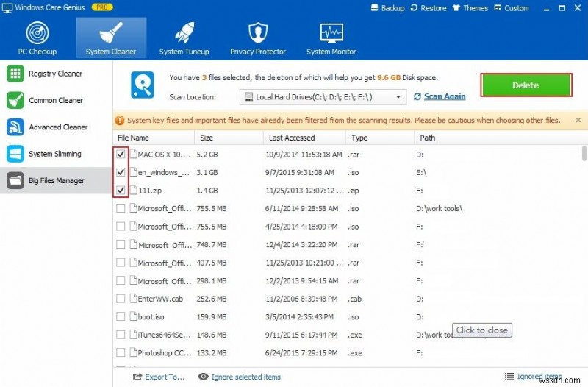
Task: Check the 755.5 MB file in D:\work tools
Action: coord(121,208)
